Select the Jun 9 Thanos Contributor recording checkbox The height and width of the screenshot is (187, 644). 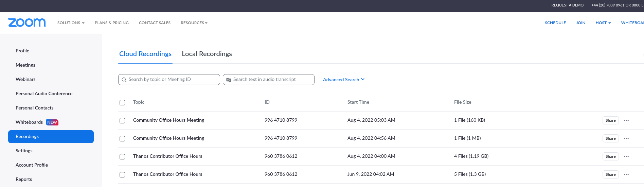(122, 175)
